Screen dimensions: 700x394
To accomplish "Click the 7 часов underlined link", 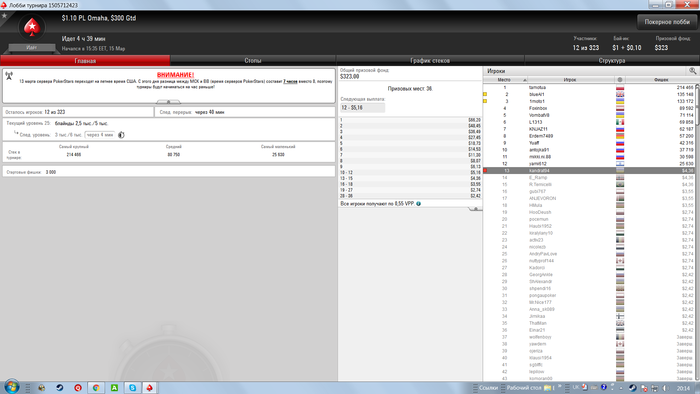I will 290,82.
